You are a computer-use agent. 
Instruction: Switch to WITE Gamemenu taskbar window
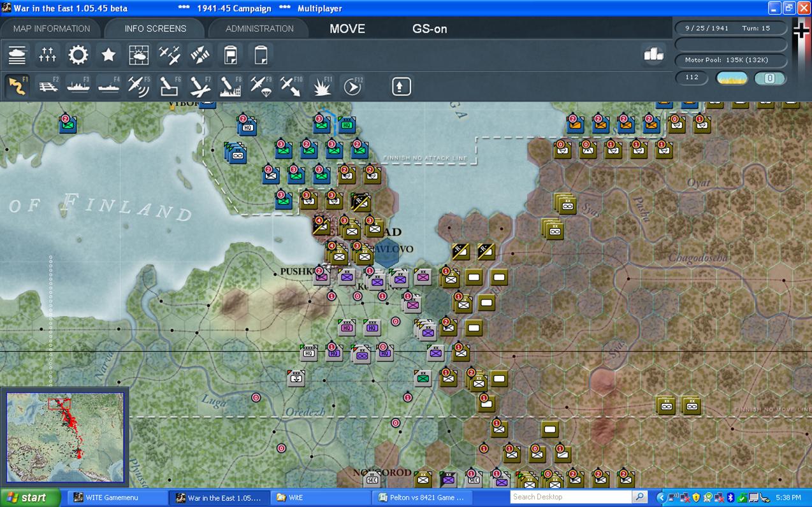[118, 497]
